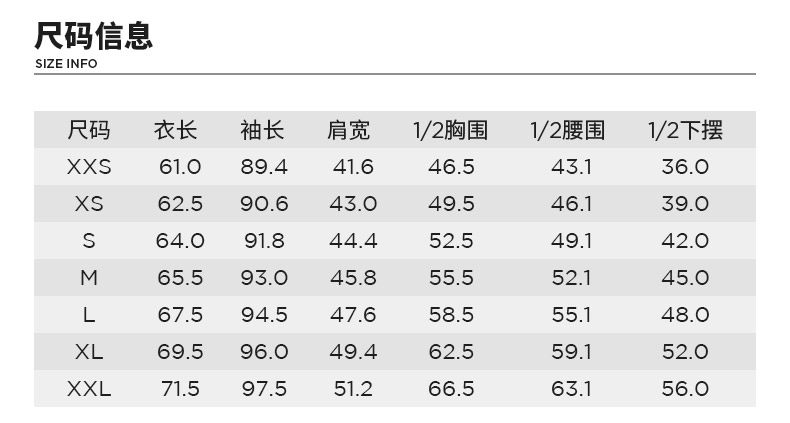Select the 肩宽 column header
This screenshot has height=423, width=790.
click(349, 130)
